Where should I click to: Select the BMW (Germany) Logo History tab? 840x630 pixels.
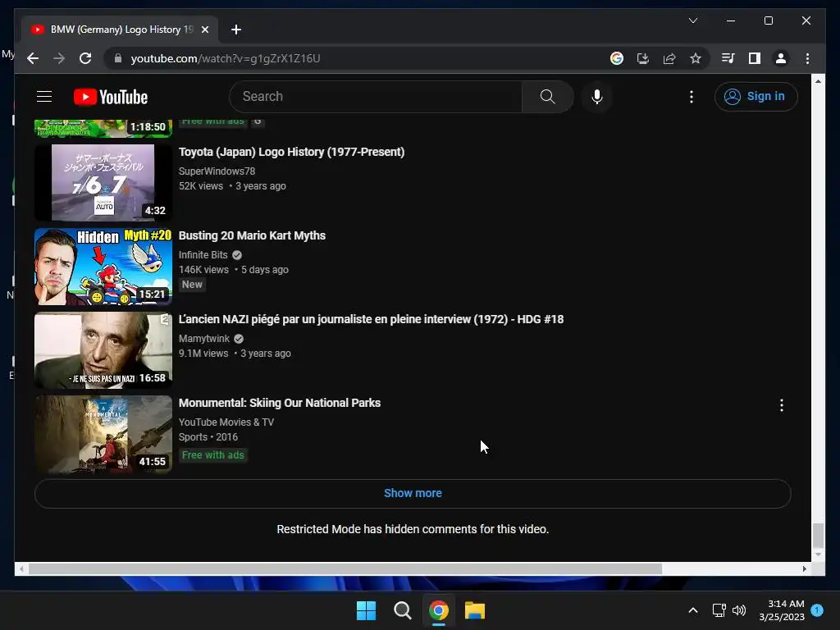click(x=119, y=30)
